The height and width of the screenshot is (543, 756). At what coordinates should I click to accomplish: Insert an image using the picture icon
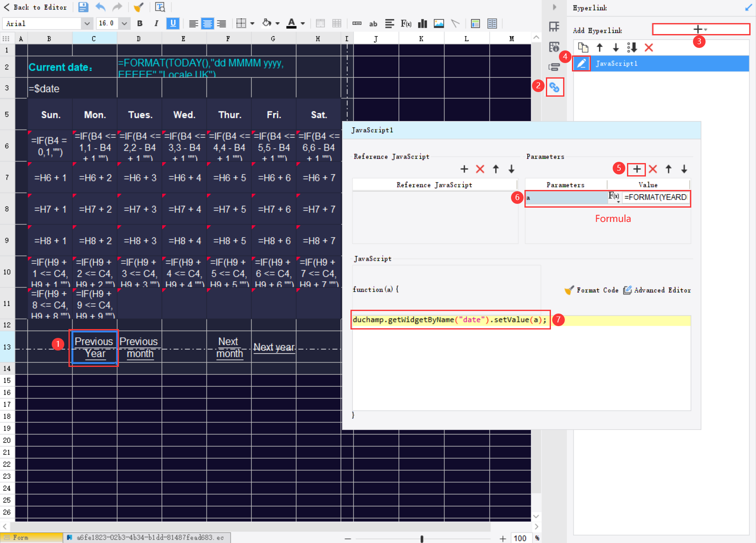coord(439,24)
